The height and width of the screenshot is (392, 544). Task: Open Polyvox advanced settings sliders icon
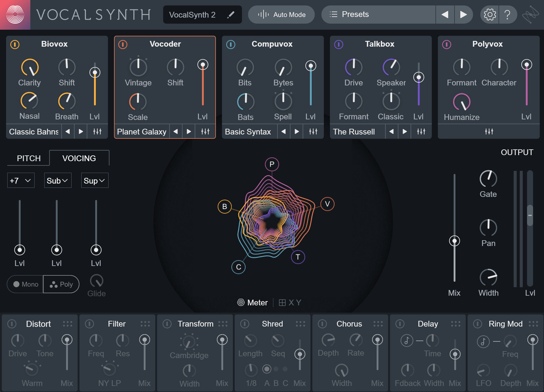[489, 131]
